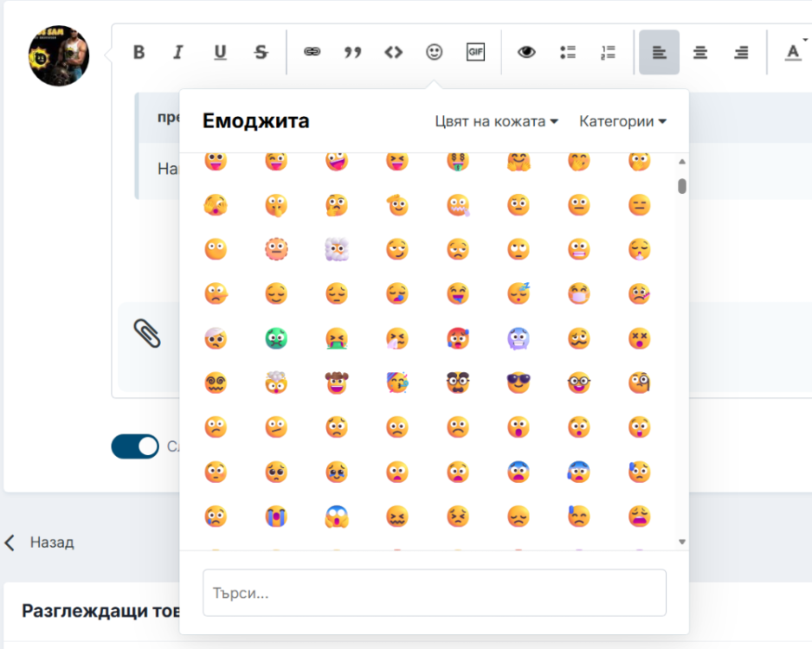
Task: Toggle bold formatting in editor toolbar
Action: [139, 52]
